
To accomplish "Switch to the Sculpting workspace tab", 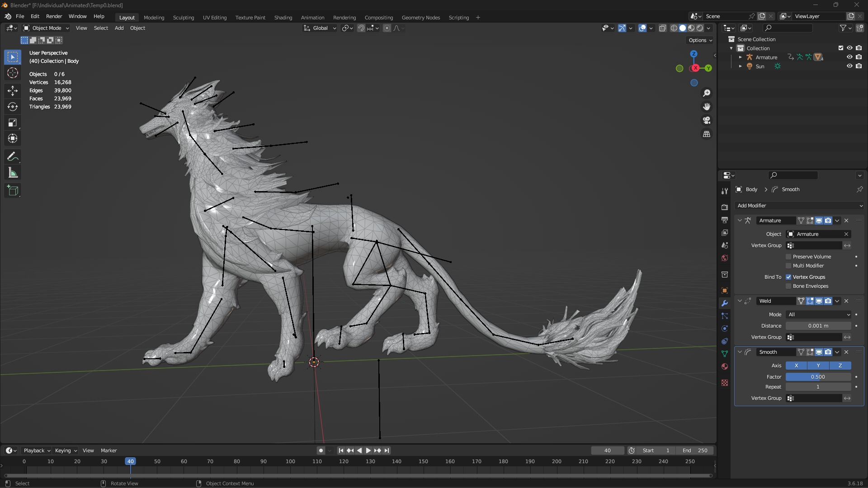I will click(183, 18).
